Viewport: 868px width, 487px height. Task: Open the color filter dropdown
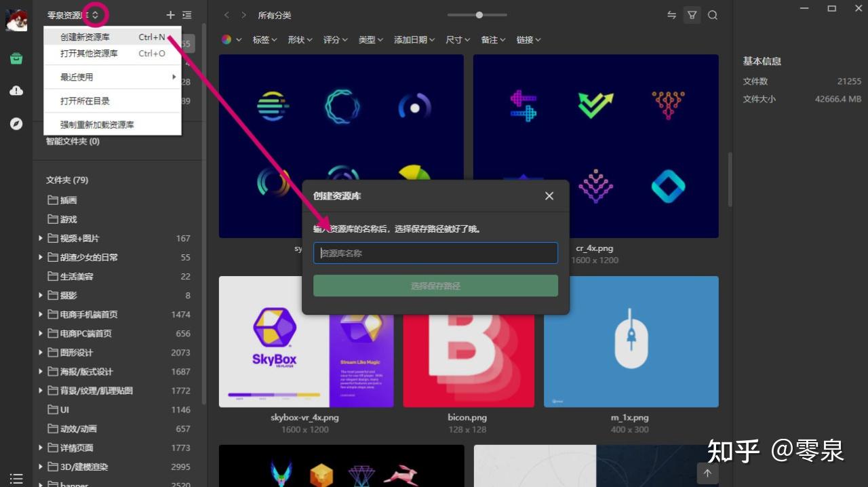pos(231,40)
